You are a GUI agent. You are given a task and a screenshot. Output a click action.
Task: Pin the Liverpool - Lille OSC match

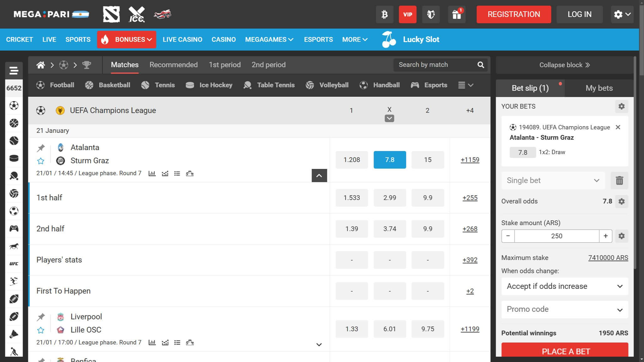click(x=41, y=317)
